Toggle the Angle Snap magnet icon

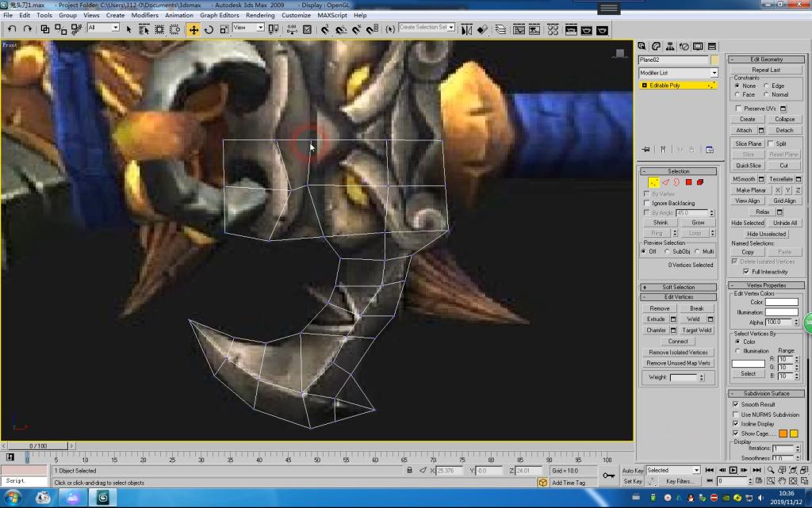coord(341,29)
